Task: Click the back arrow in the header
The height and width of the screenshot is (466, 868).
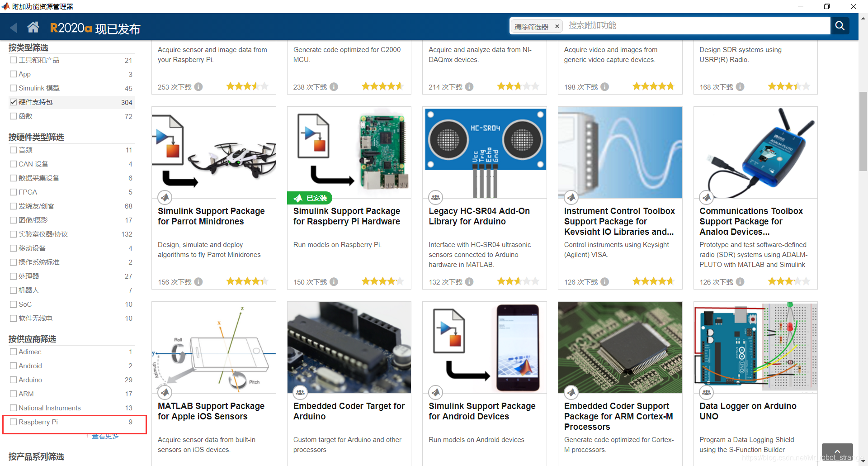Action: [14, 28]
